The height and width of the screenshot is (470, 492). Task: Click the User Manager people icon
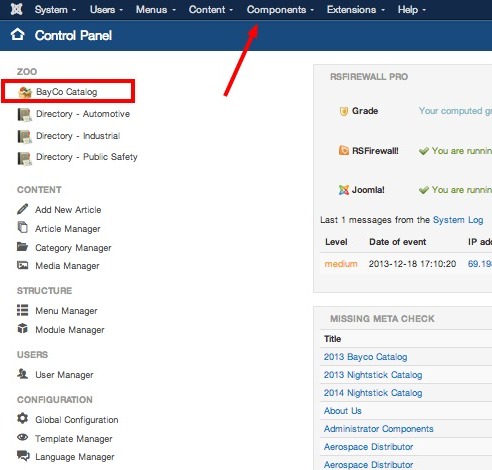click(23, 374)
